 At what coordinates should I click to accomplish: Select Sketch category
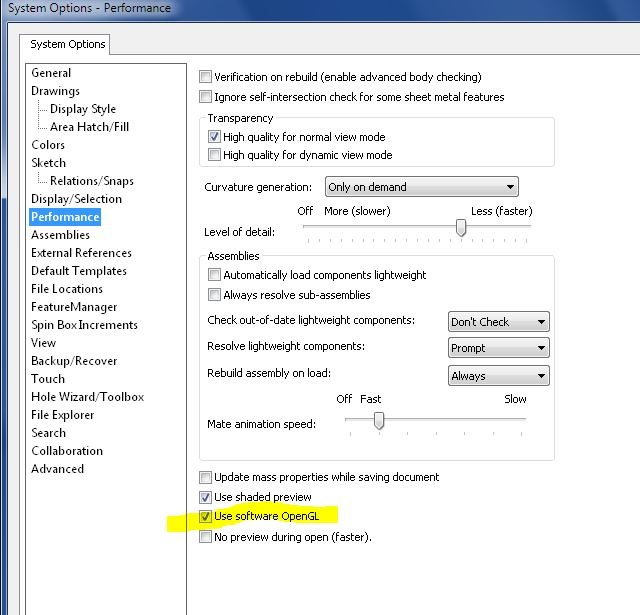pos(49,163)
